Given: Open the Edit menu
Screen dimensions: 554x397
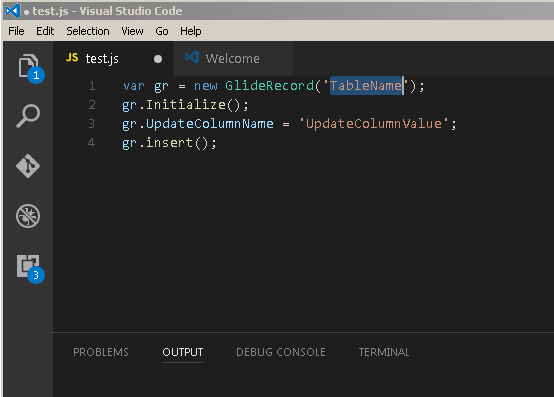Looking at the screenshot, I should coord(45,31).
